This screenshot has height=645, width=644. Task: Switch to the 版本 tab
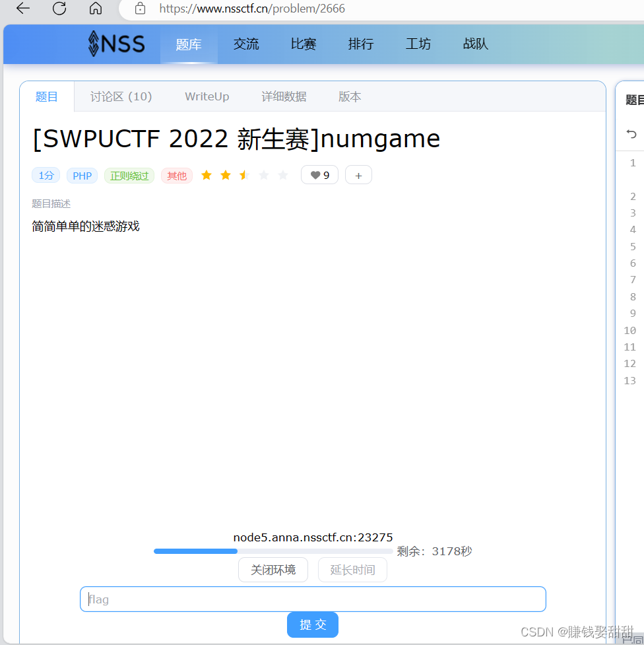pyautogui.click(x=350, y=96)
